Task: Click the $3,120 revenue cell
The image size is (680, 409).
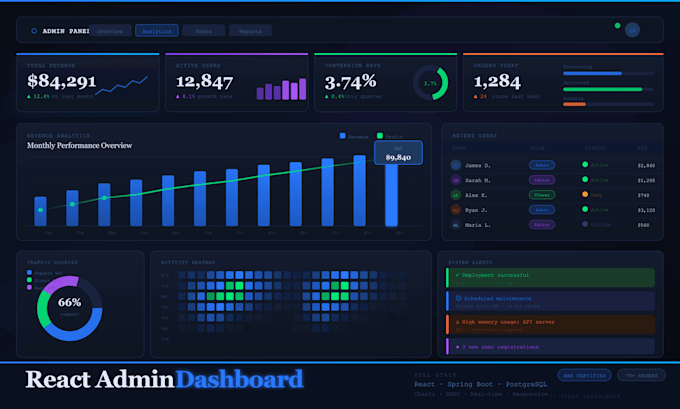Action: tap(646, 210)
